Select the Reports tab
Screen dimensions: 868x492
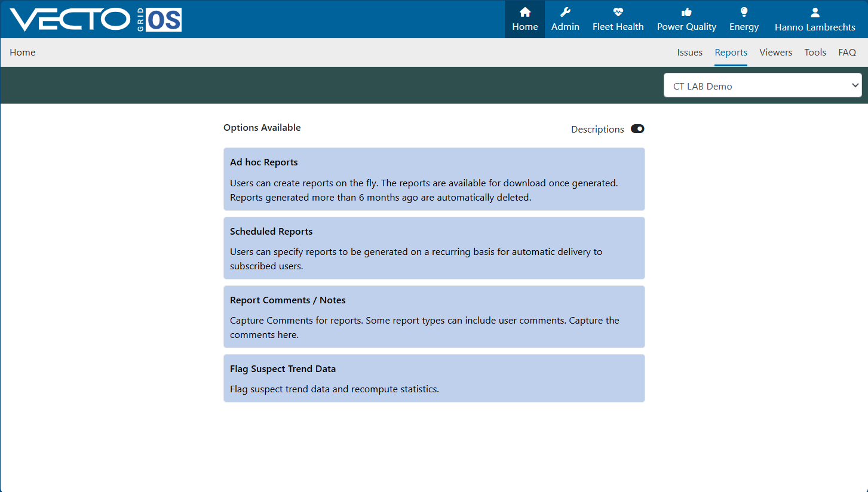point(731,53)
